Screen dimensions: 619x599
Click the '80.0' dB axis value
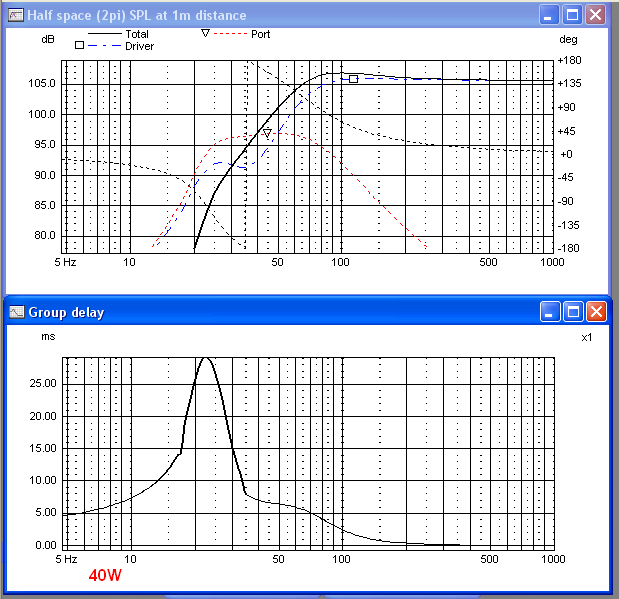coord(45,235)
